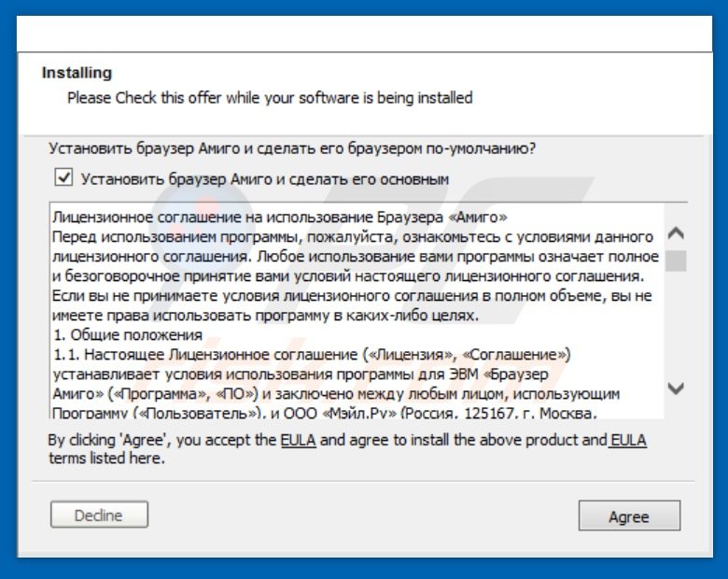
Task: Click the blank white title bar of the installer
Action: [x=364, y=34]
